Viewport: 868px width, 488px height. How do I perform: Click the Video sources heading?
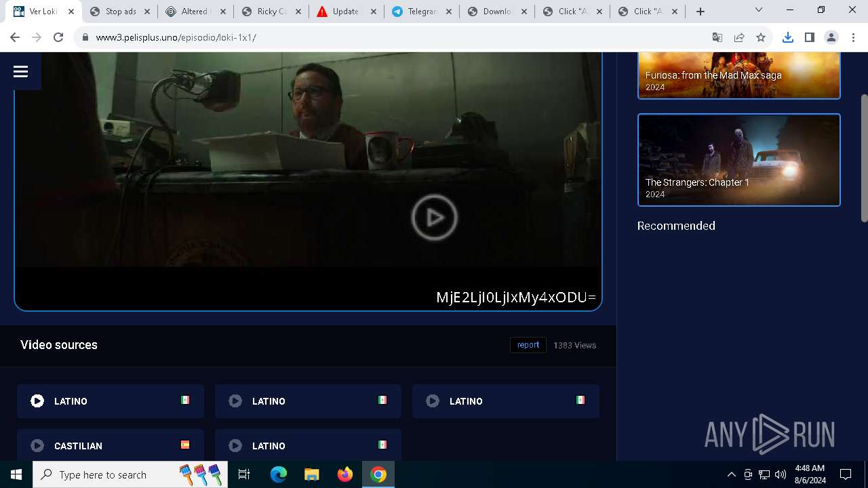(59, 345)
